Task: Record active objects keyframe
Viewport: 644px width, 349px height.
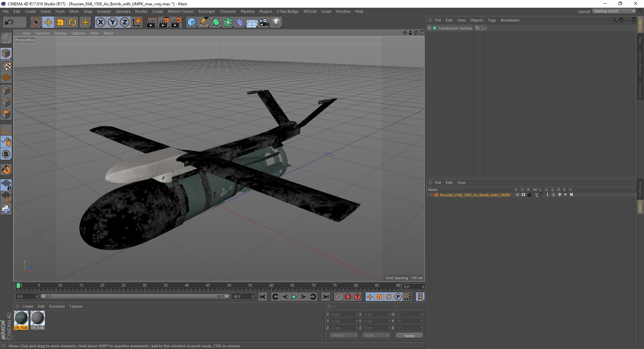Action: (338, 297)
